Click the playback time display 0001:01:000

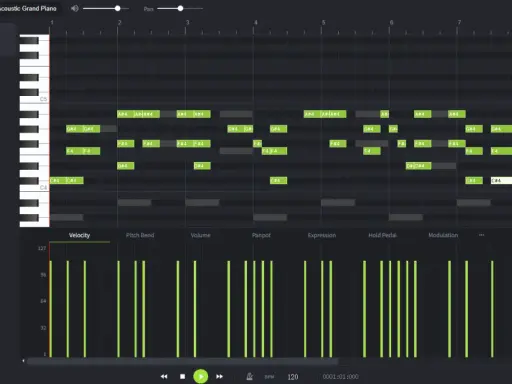(x=340, y=377)
